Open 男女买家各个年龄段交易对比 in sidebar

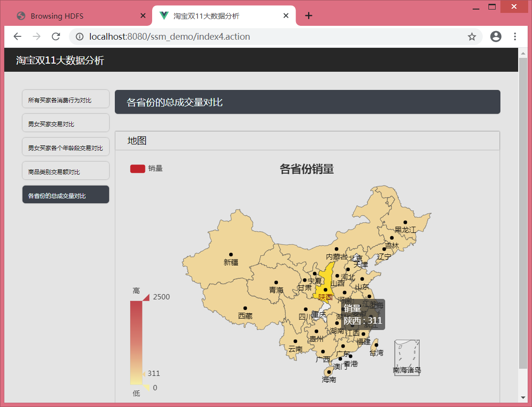click(x=66, y=147)
